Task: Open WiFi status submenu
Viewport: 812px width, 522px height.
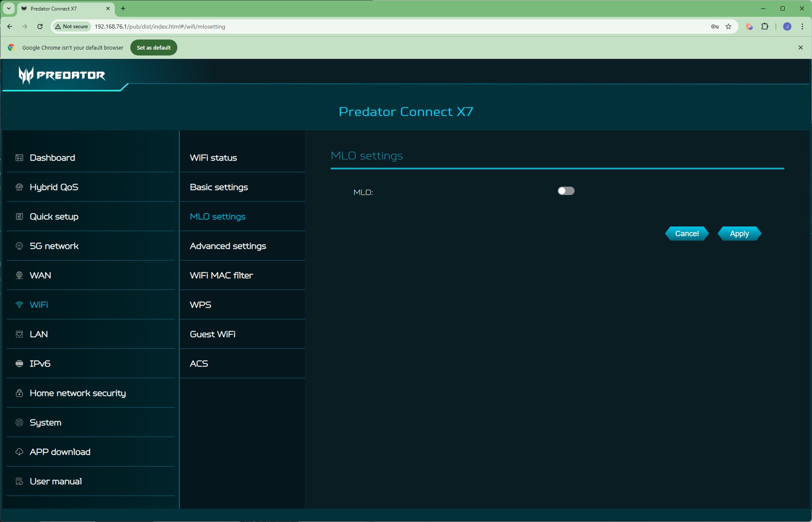Action: 213,158
